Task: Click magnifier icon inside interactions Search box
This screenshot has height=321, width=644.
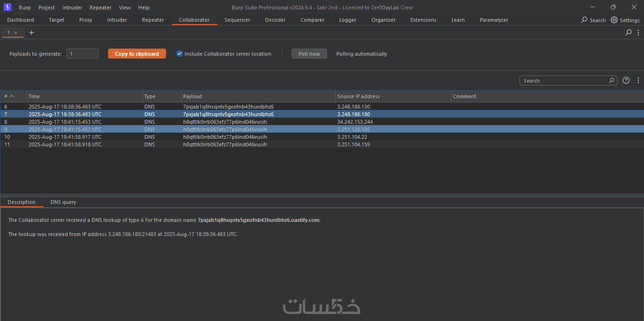Action: pos(612,80)
